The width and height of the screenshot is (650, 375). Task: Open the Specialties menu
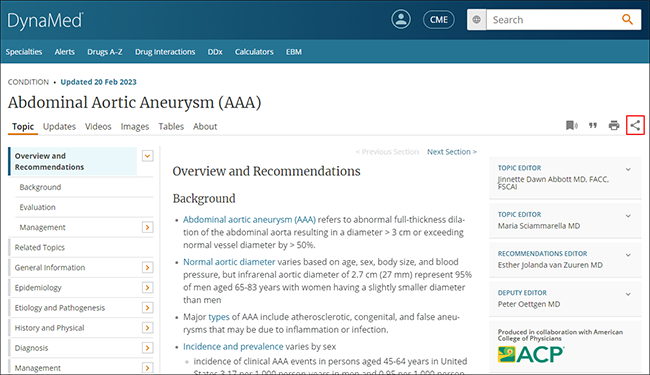pyautogui.click(x=24, y=52)
